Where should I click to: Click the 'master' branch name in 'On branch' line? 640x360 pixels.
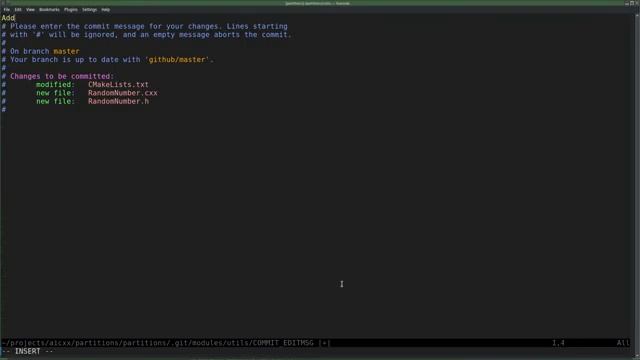[x=67, y=51]
